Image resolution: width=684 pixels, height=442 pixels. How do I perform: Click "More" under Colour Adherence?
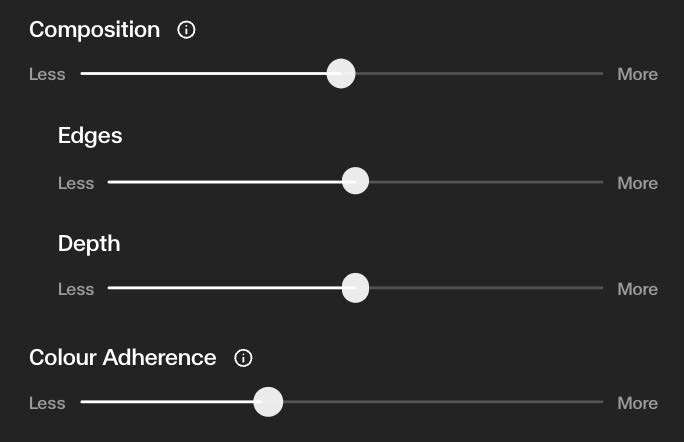coord(637,403)
